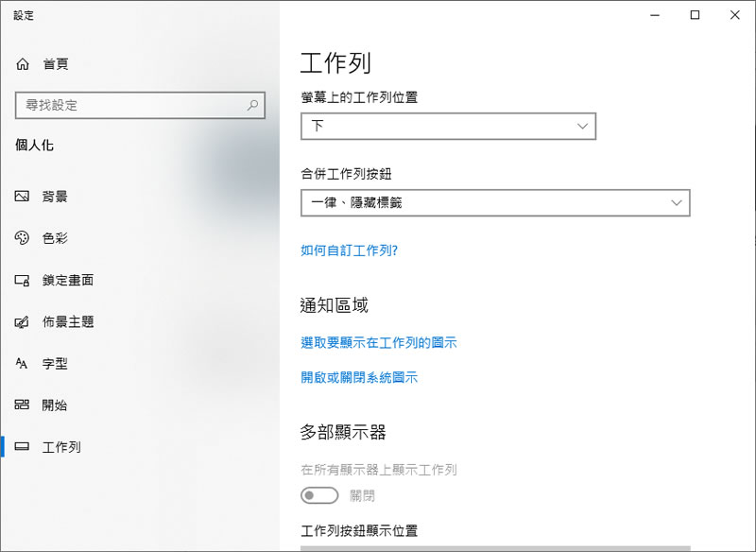Click the home icon beside 首頁
This screenshot has width=756, height=552.
[23, 64]
